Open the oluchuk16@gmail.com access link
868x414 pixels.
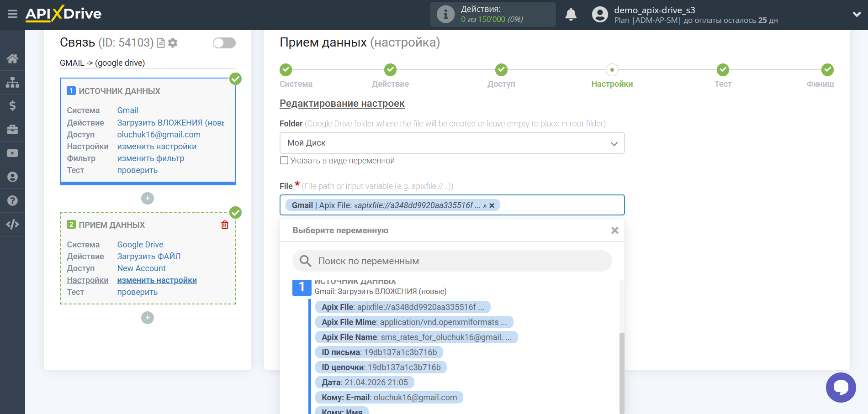(x=159, y=135)
